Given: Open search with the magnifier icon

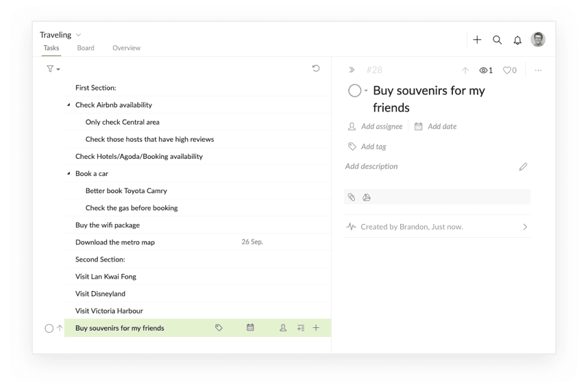Looking at the screenshot, I should coord(497,40).
